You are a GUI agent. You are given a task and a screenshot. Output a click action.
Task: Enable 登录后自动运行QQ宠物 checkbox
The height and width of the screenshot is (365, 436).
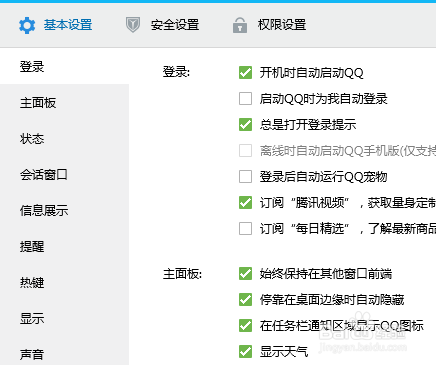tap(245, 177)
